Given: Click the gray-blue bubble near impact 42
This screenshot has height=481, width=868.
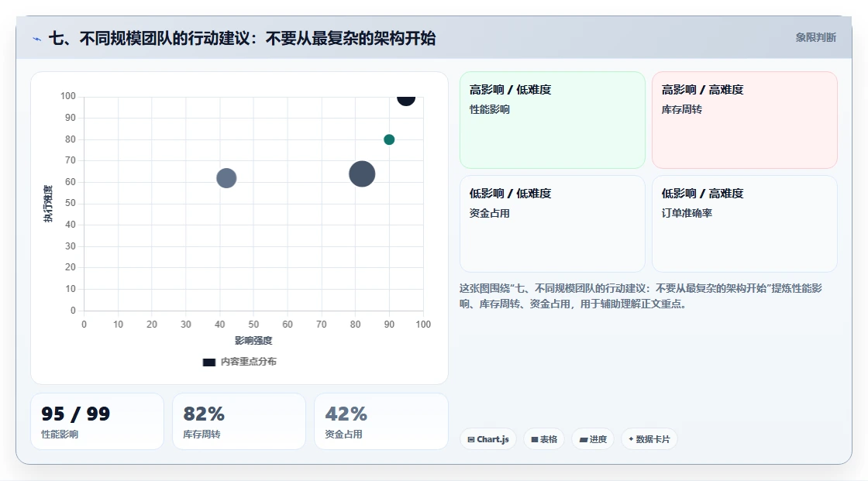Looking at the screenshot, I should coord(226,178).
